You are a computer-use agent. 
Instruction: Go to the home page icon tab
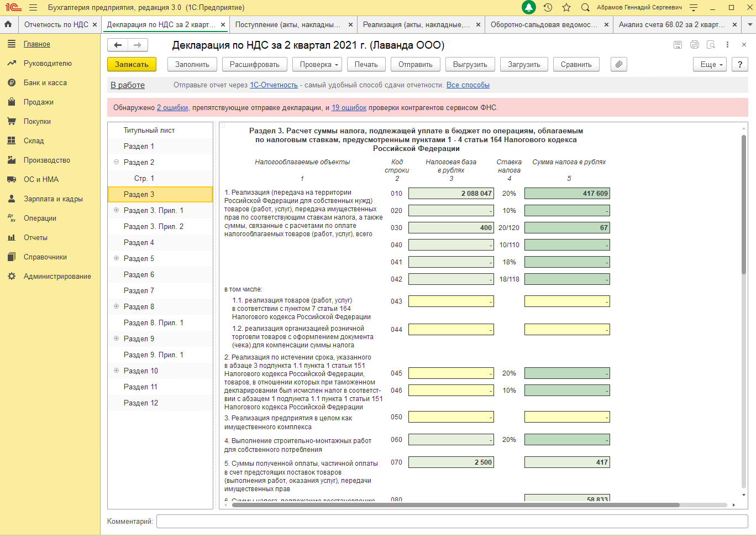(8, 24)
